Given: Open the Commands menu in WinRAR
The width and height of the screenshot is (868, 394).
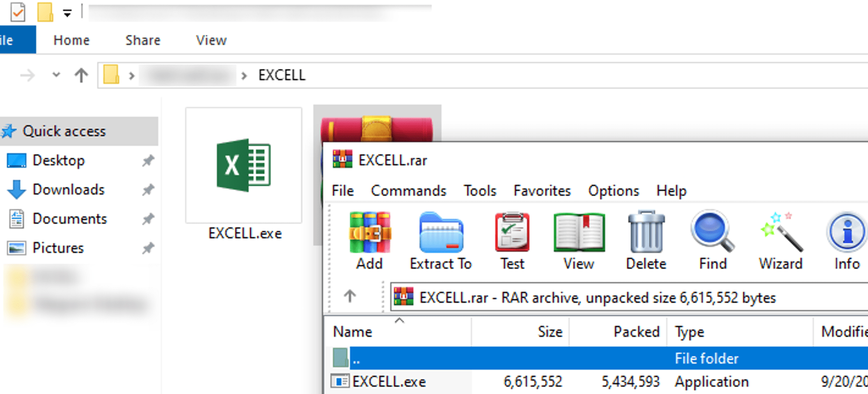Looking at the screenshot, I should pyautogui.click(x=408, y=191).
